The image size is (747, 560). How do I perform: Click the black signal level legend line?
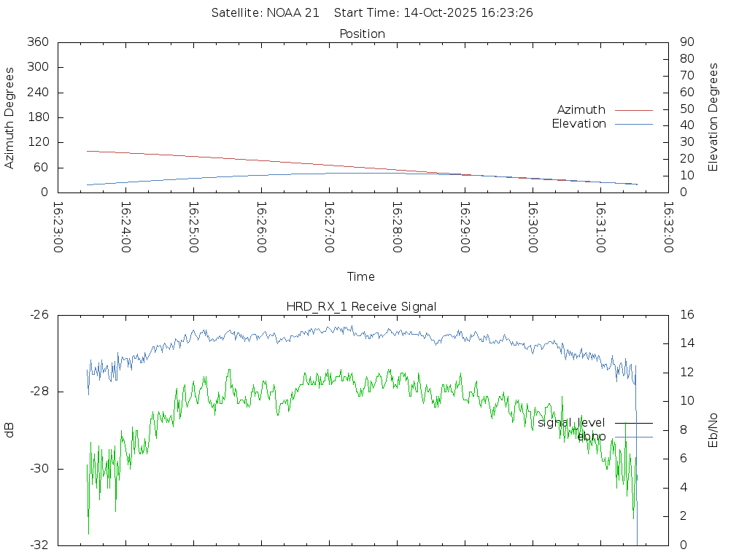pos(633,423)
